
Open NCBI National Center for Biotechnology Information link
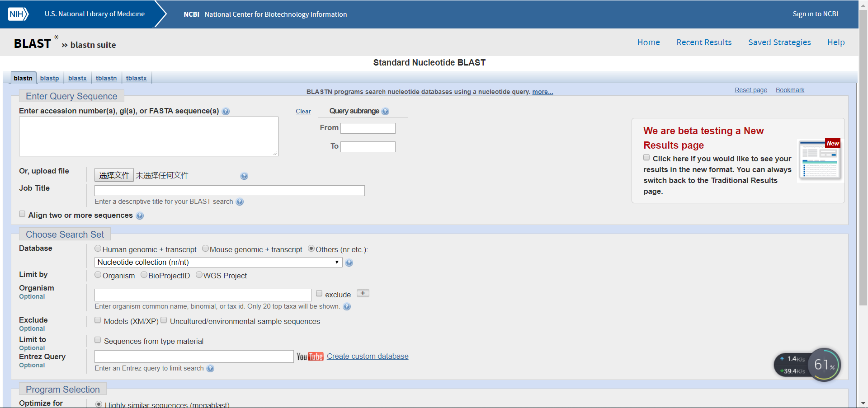265,14
